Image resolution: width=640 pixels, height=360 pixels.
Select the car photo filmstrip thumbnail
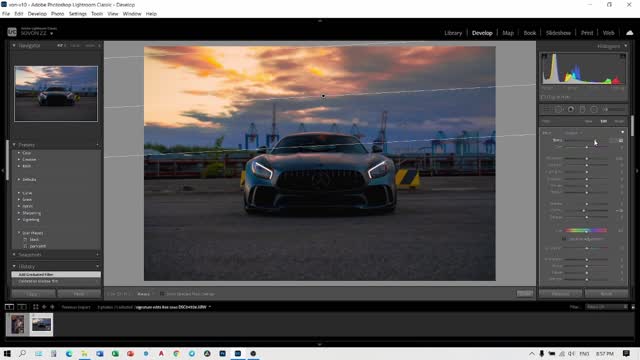click(42, 325)
